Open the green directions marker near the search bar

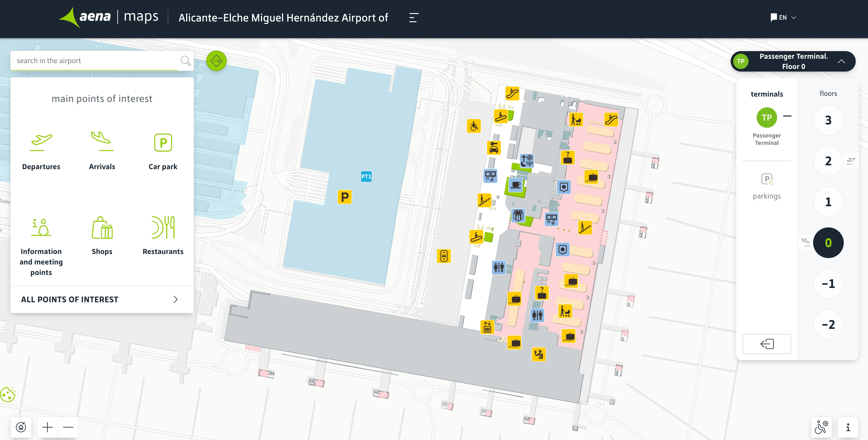tap(217, 61)
